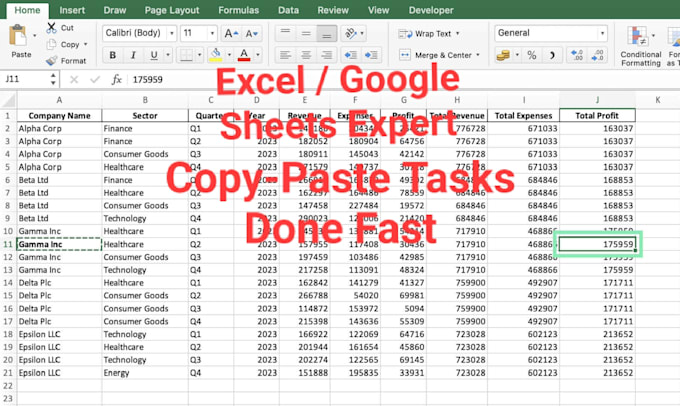The height and width of the screenshot is (406, 680).
Task: Click the insert function fx icon
Action: point(116,79)
